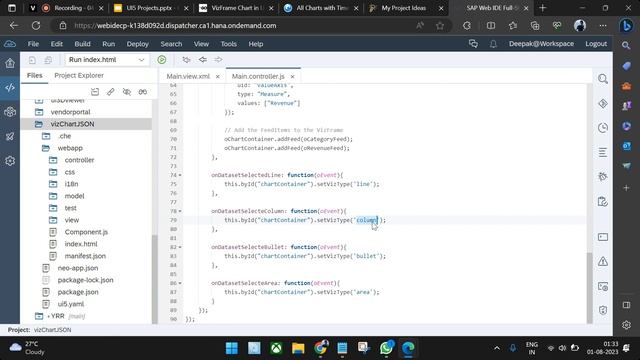Open File Explorer from taskbar
This screenshot has width=640, height=360.
(298, 348)
